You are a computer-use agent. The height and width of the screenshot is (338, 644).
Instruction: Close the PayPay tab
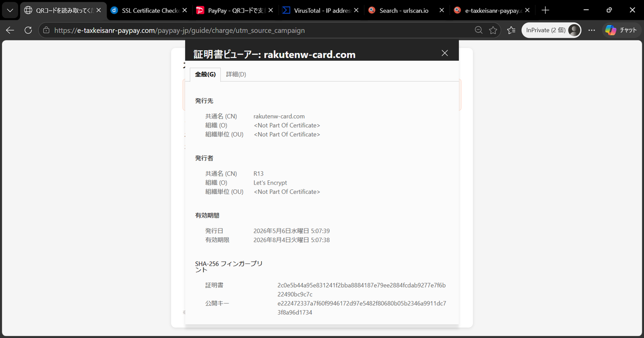270,10
